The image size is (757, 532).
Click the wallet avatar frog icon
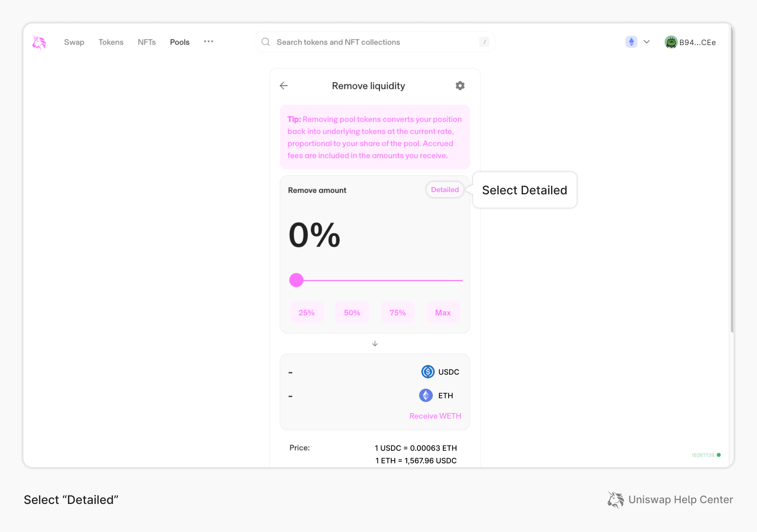[671, 42]
